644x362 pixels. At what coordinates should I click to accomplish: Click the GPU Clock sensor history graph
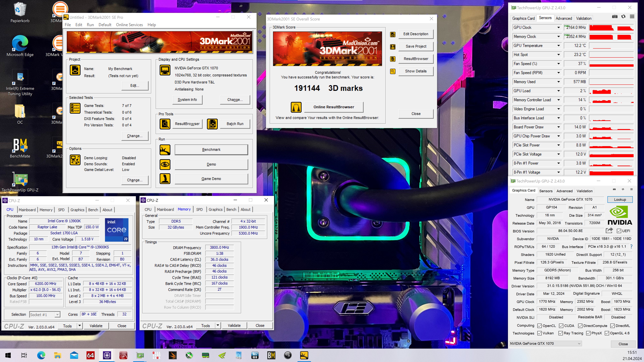[611, 27]
